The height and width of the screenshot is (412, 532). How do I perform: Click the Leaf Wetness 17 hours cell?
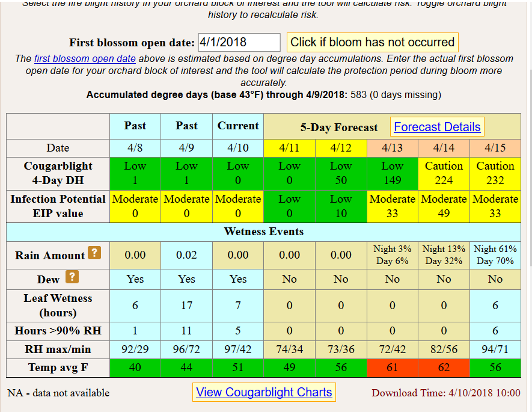[x=186, y=306]
